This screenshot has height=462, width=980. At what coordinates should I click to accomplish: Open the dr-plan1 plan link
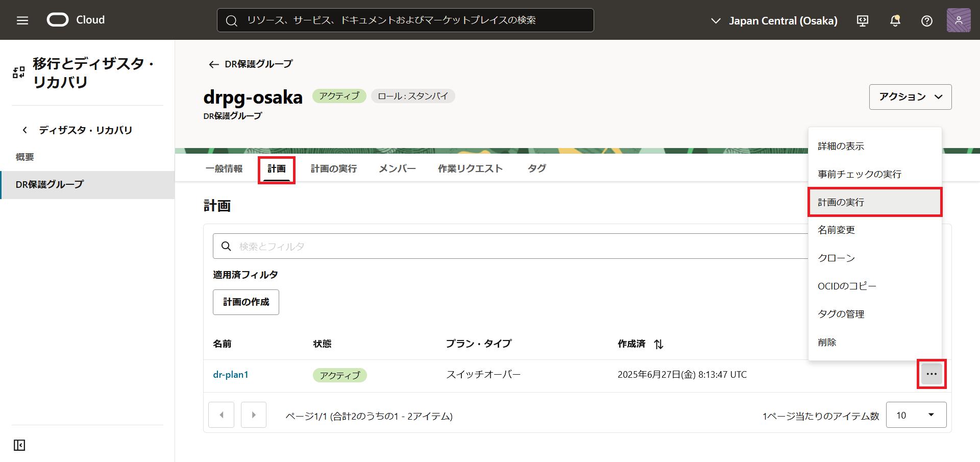[230, 374]
